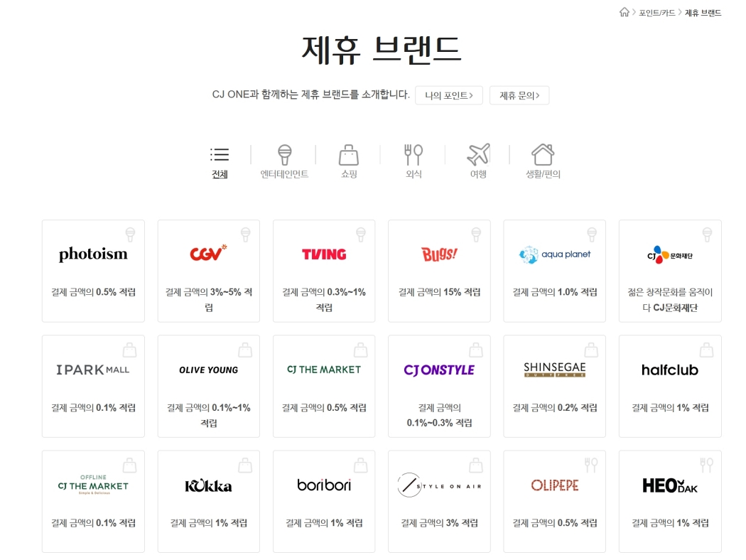Screen dimensions: 746x560
Task: Click microphone icon on TVING card
Action: 361,235
